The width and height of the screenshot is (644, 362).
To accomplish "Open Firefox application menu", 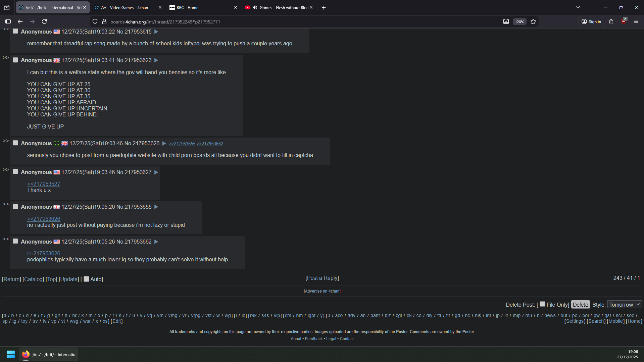I will pos(636,21).
